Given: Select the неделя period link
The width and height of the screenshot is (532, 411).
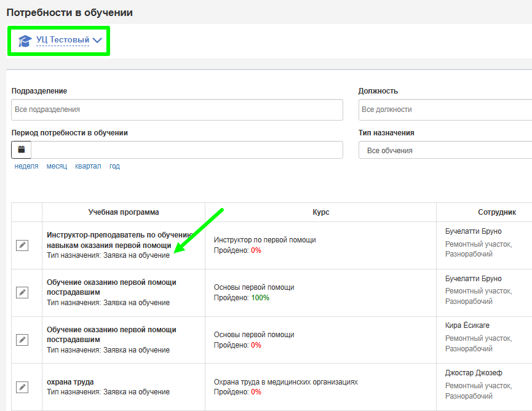Looking at the screenshot, I should tap(26, 166).
